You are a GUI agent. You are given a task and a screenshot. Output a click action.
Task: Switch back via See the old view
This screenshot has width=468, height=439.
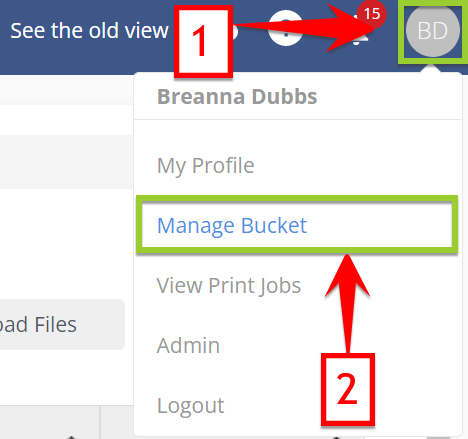tap(89, 31)
